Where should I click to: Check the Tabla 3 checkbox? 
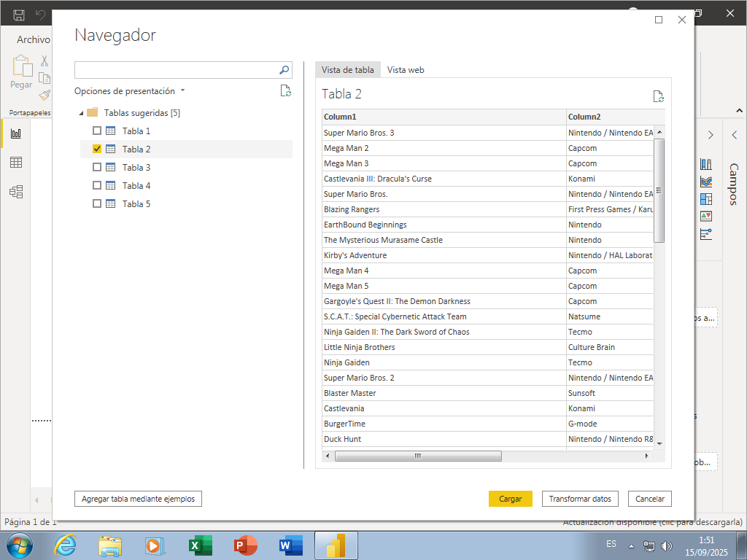pos(97,167)
